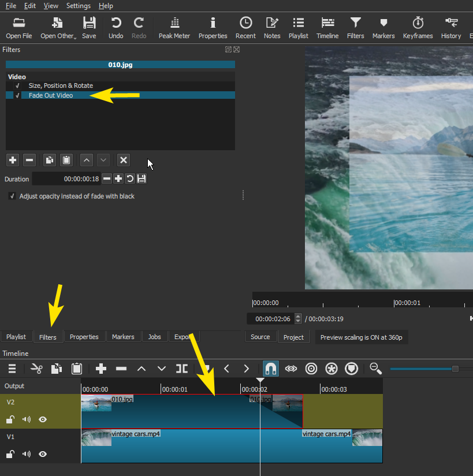Split the clip at the playhead
The height and width of the screenshot is (476, 473).
click(181, 369)
